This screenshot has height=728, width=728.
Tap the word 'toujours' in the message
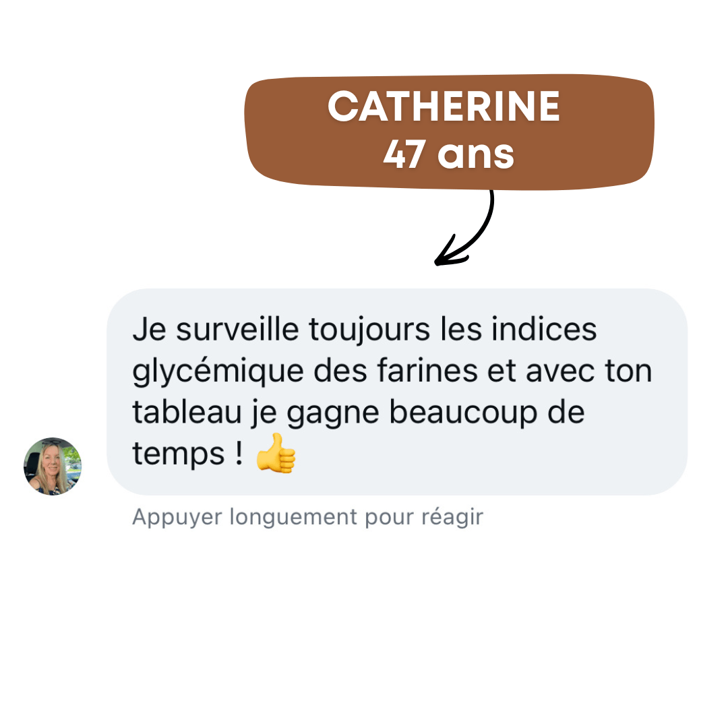click(369, 330)
